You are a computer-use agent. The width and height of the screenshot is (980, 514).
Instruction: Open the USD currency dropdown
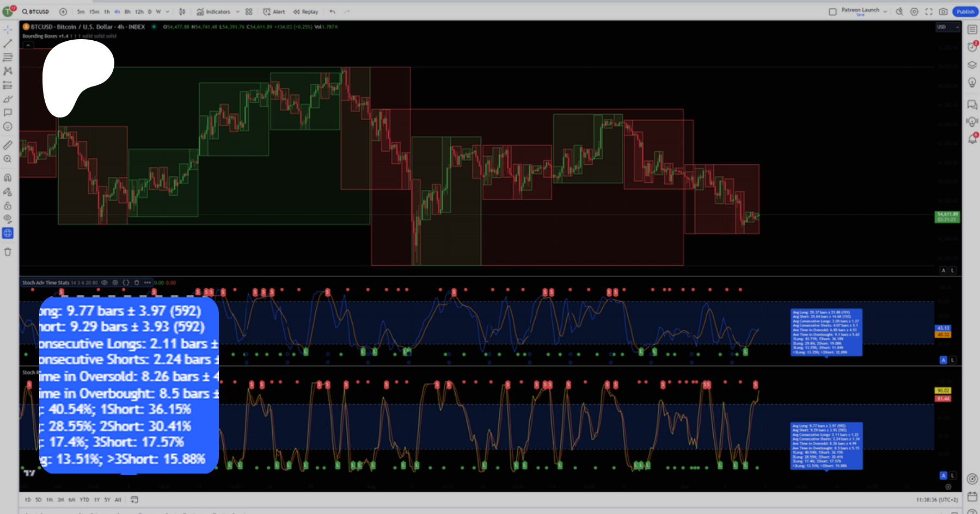[x=947, y=27]
